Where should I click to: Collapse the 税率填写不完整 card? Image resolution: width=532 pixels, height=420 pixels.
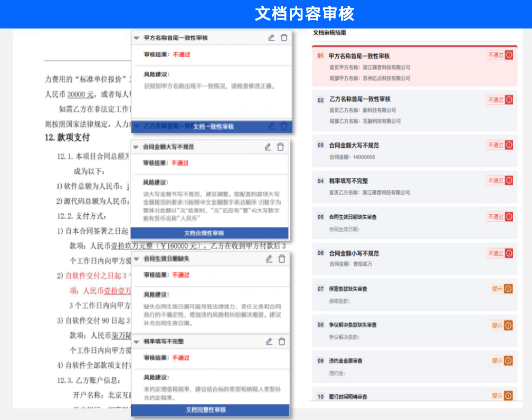[x=136, y=342]
